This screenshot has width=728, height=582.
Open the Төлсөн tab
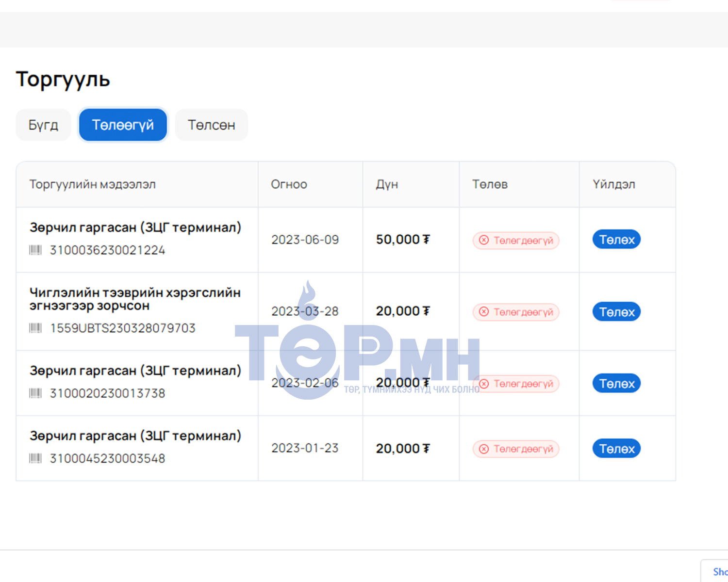coord(211,125)
